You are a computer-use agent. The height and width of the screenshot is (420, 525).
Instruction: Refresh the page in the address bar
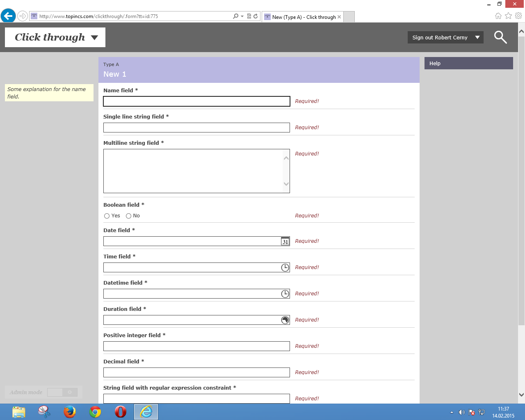coord(256,16)
